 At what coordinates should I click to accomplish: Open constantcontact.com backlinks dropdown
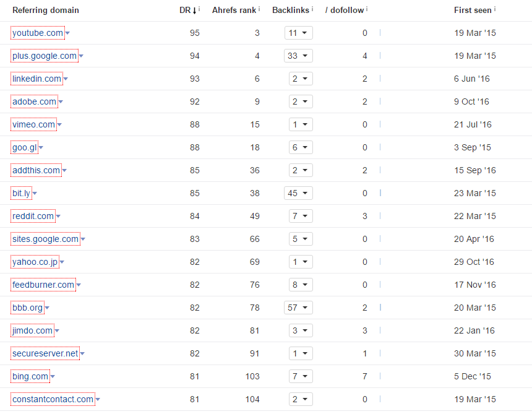pos(301,399)
